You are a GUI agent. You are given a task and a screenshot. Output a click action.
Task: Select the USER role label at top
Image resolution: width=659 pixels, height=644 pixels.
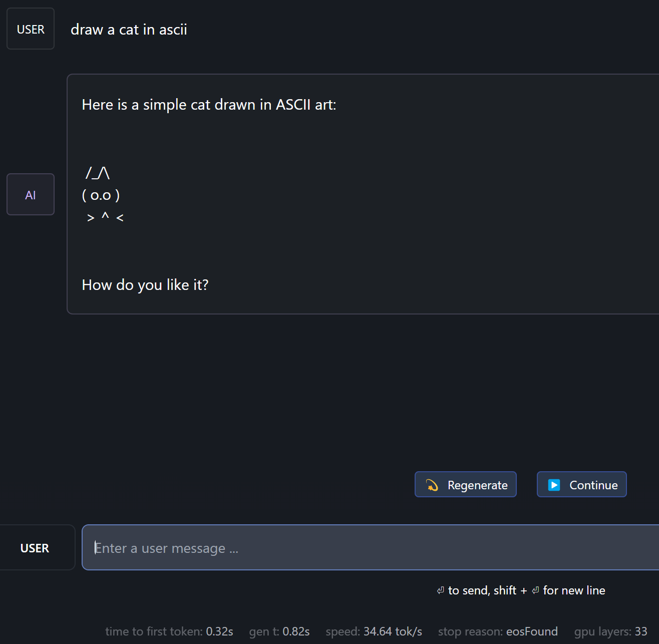point(31,29)
